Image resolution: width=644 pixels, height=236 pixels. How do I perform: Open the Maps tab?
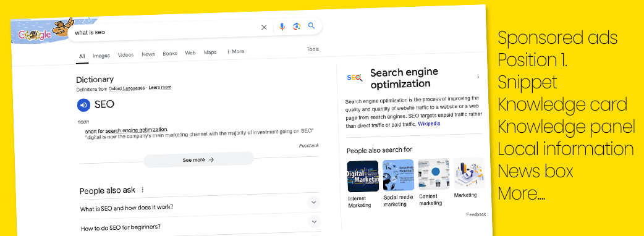pyautogui.click(x=210, y=53)
